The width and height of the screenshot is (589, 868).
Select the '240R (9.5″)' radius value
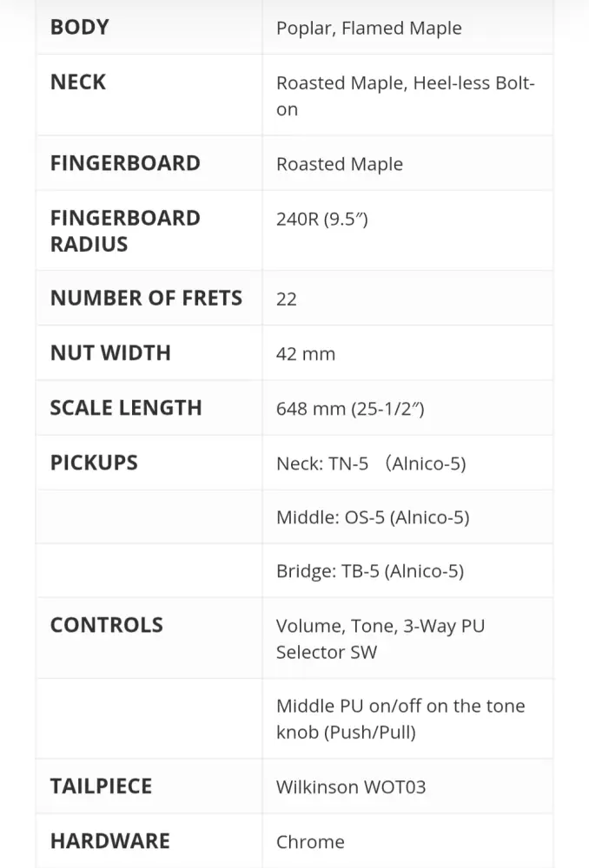pos(321,219)
